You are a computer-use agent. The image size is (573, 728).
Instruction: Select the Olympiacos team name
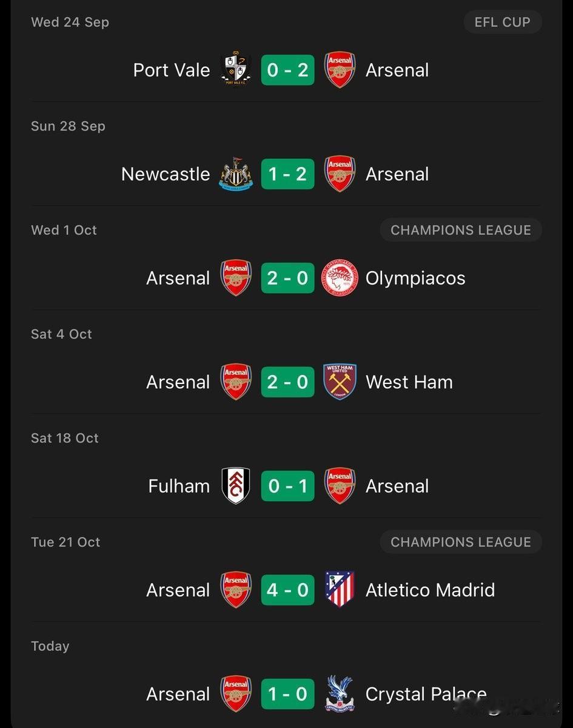(x=415, y=278)
